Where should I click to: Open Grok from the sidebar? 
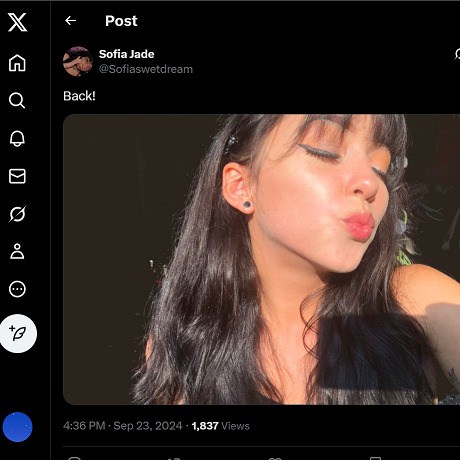[x=17, y=214]
